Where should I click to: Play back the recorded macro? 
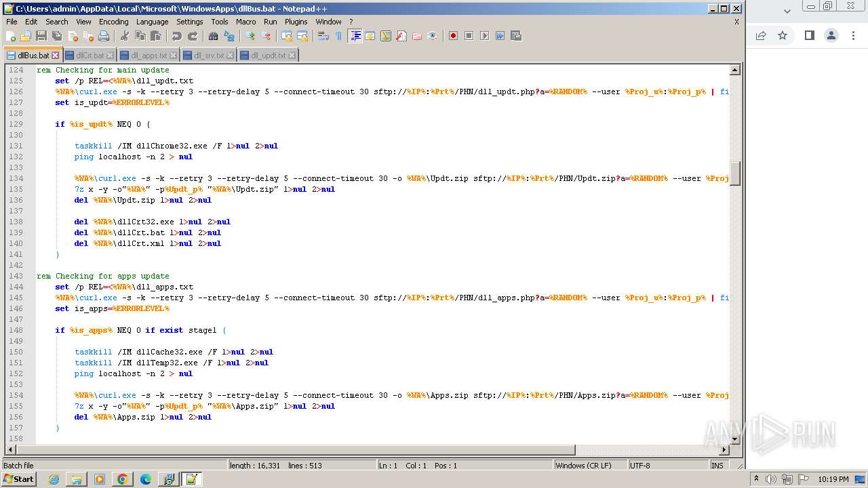point(484,36)
